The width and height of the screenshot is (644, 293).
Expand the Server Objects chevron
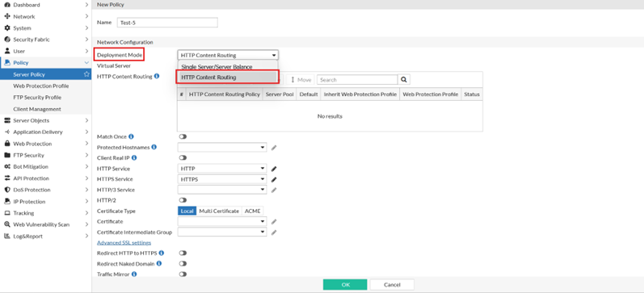coord(86,120)
